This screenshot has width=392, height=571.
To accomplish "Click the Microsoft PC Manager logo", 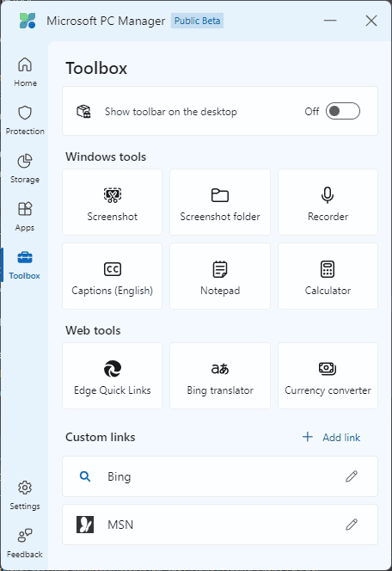I will (28, 21).
